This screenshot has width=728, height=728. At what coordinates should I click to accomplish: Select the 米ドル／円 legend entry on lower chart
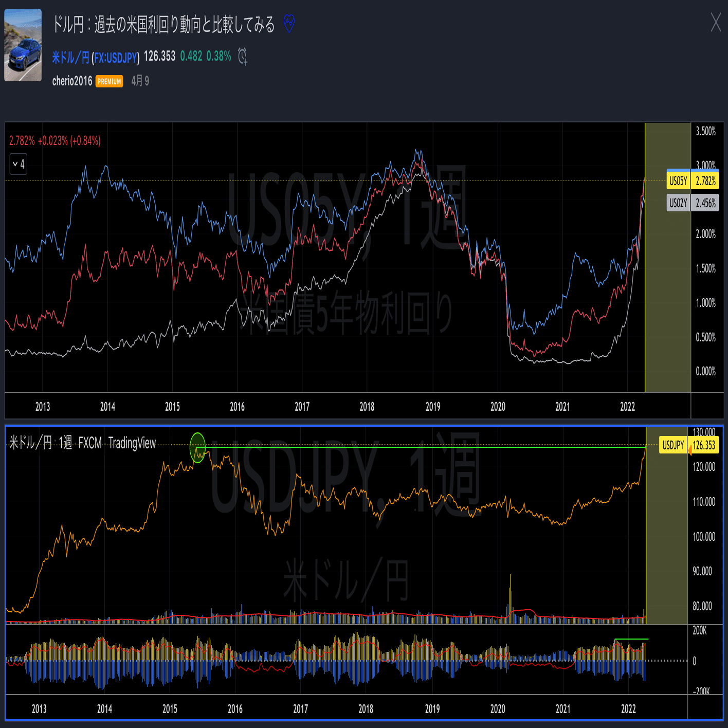(29, 443)
